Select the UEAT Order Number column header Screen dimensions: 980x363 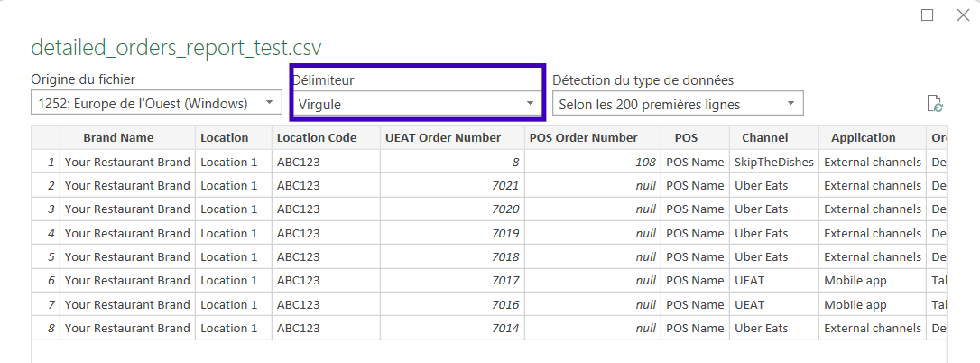452,137
